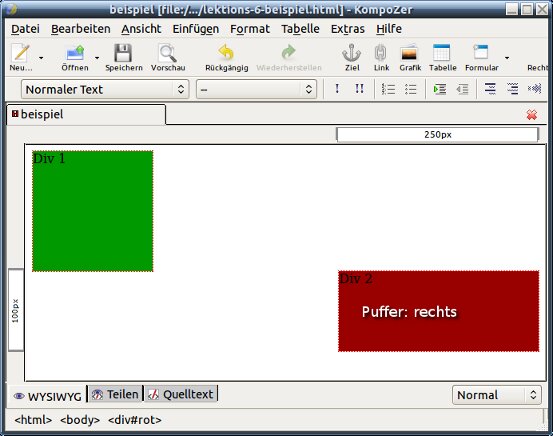553x436 pixels.
Task: Expand the Normal mode dropdown at bottom right
Action: pos(497,395)
